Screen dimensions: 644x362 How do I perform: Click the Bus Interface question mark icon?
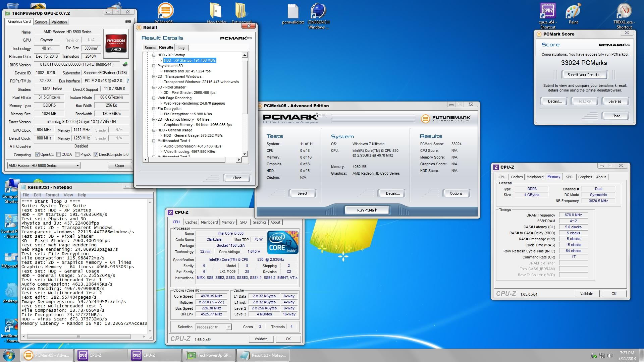pos(127,81)
